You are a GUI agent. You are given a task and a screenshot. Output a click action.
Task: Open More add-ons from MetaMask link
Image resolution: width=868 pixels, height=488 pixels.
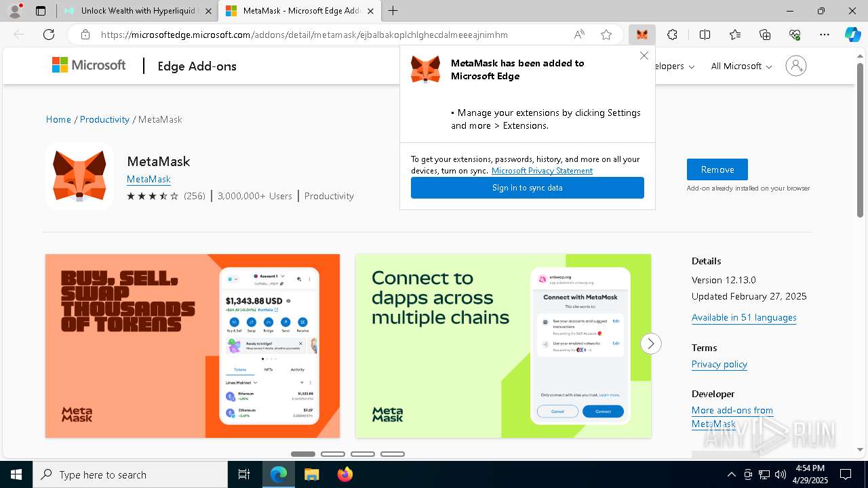point(732,417)
